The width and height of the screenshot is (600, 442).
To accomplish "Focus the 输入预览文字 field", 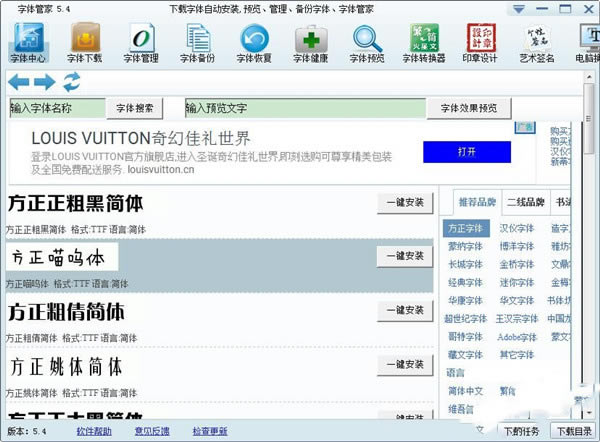I will [305, 108].
